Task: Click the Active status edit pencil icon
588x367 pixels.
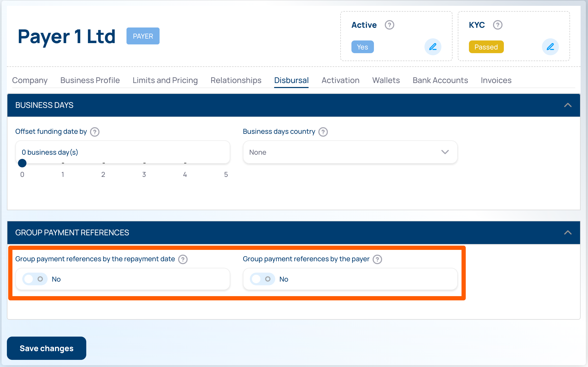Action: (433, 47)
